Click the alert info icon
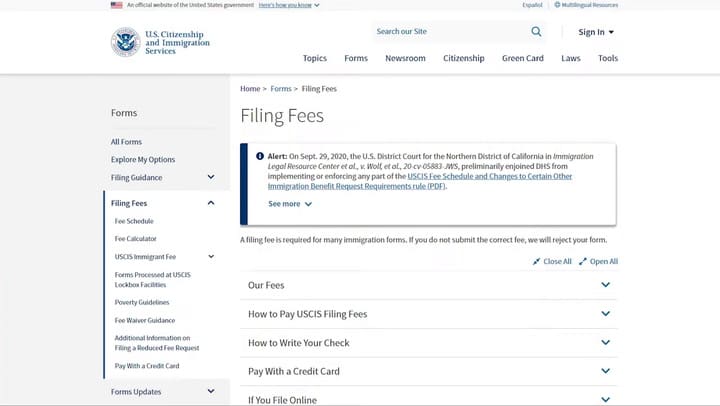The image size is (720, 406). (x=260, y=156)
